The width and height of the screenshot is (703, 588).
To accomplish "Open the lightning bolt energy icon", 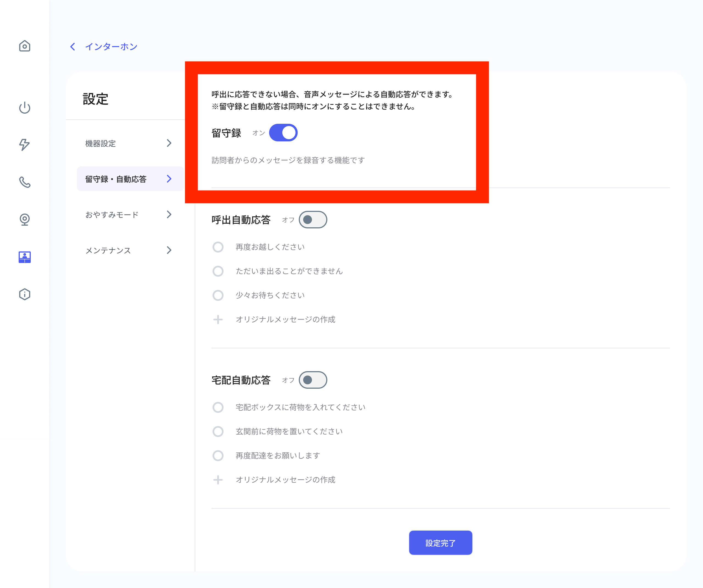I will [24, 145].
